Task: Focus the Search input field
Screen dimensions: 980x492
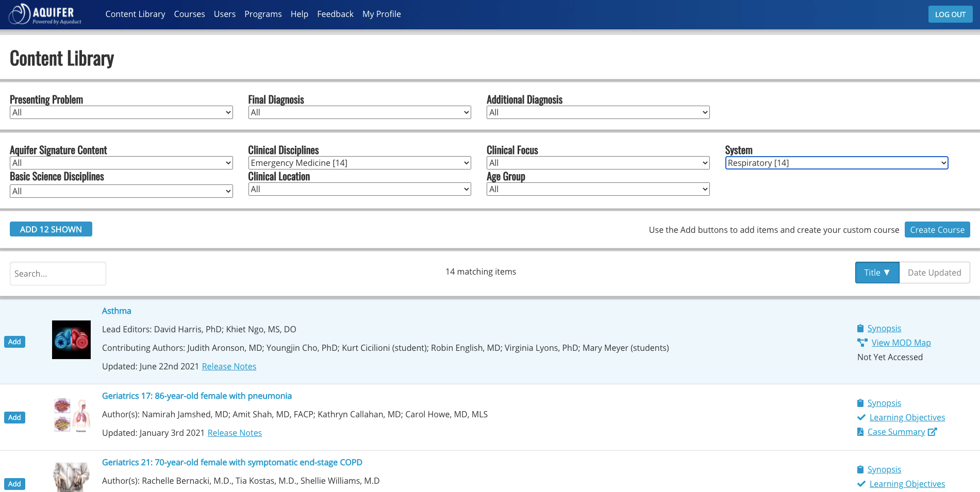Action: click(58, 274)
